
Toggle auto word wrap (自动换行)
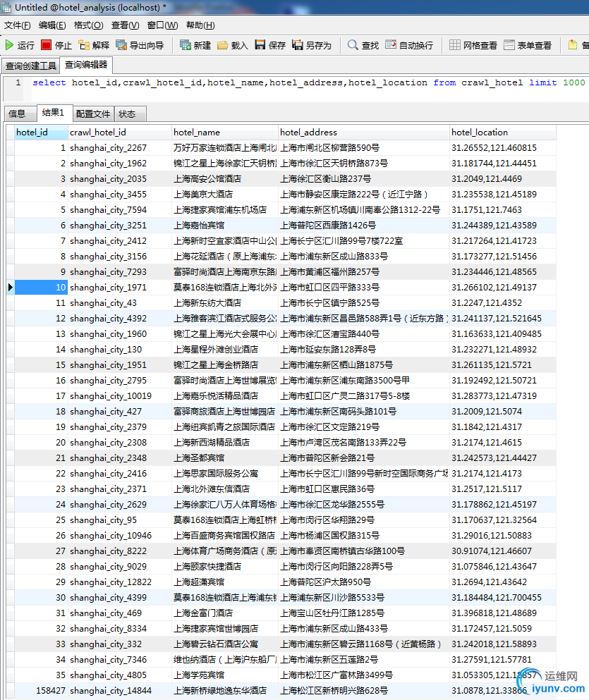coord(409,45)
